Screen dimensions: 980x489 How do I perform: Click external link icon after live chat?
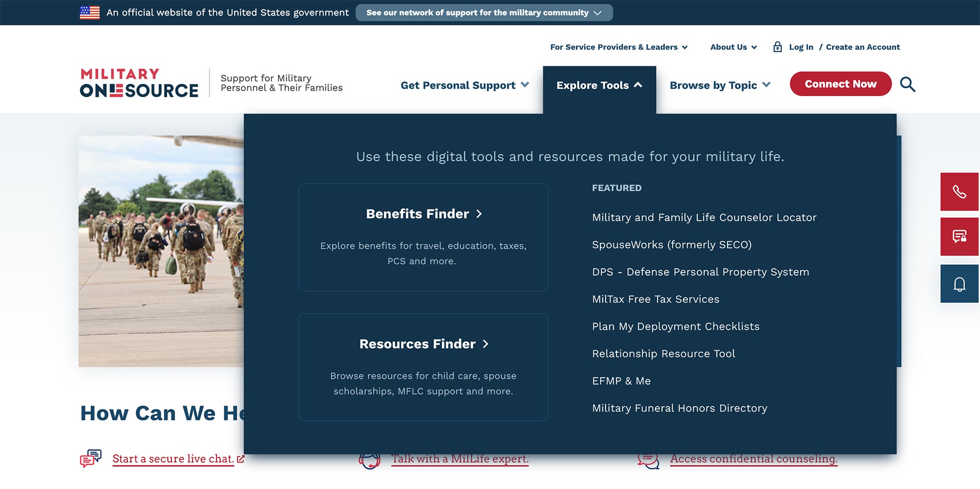coord(241,459)
